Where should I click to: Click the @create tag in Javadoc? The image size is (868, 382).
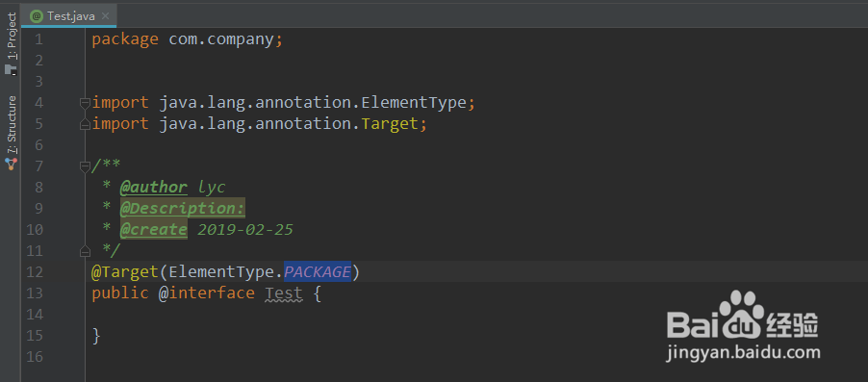(x=154, y=229)
